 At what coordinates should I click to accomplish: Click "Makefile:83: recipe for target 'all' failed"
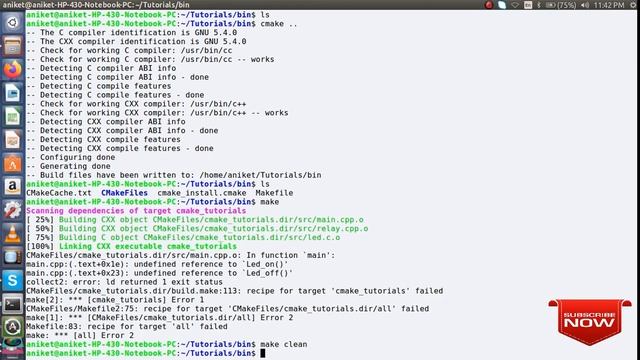(x=127, y=327)
